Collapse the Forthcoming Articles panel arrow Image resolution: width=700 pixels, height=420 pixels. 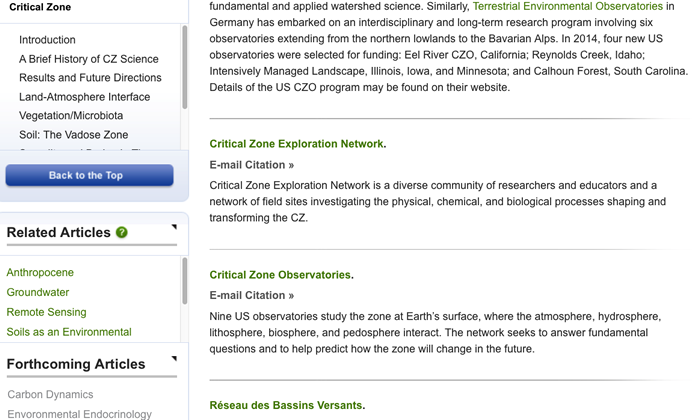(174, 358)
